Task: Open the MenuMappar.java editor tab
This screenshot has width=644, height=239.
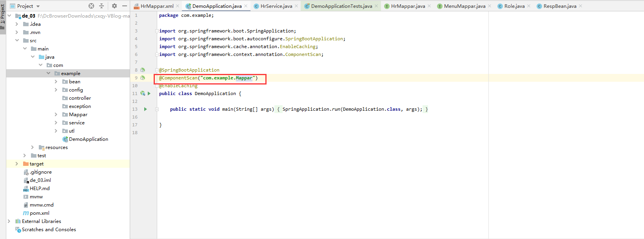Action: click(x=464, y=6)
